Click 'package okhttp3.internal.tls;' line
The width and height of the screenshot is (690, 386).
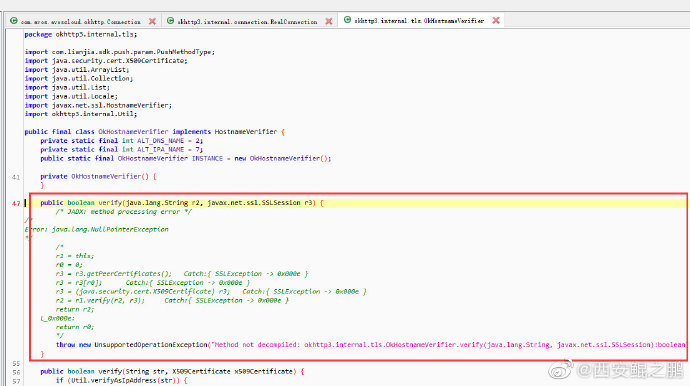[x=81, y=34]
